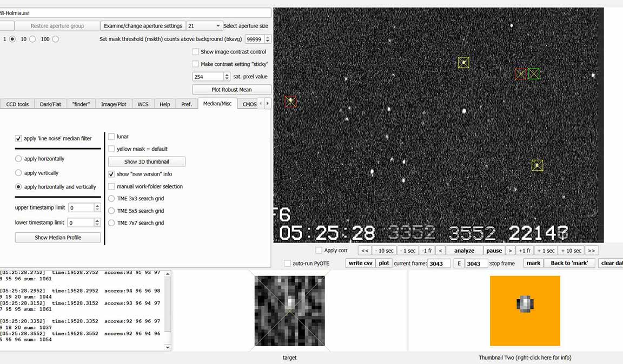The height and width of the screenshot is (364, 623).
Task: Click the upper timestamp limit field
Action: tap(81, 207)
